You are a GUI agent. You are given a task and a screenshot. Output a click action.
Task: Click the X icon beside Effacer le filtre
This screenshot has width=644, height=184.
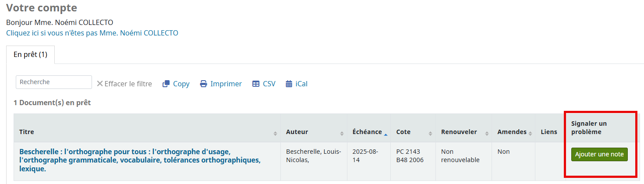click(x=100, y=84)
